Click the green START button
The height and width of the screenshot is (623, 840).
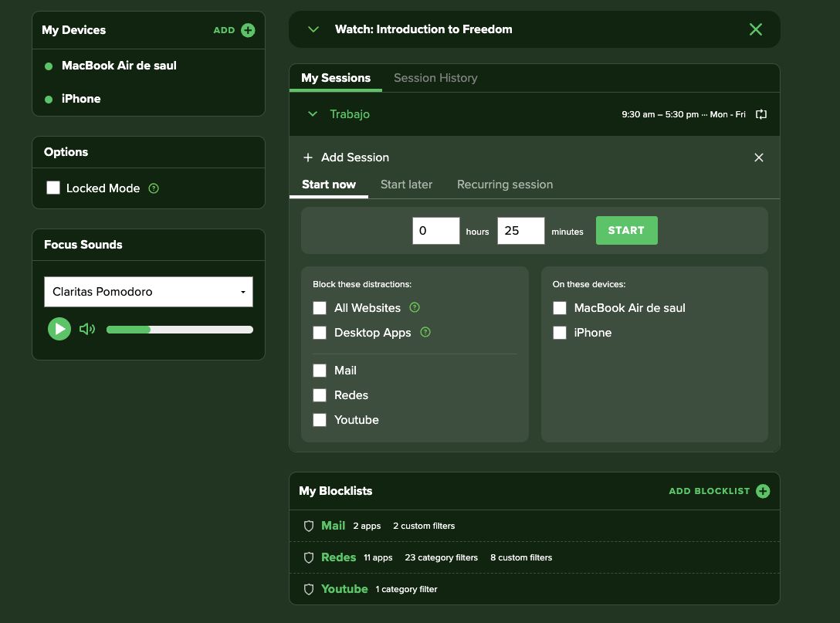pyautogui.click(x=626, y=230)
